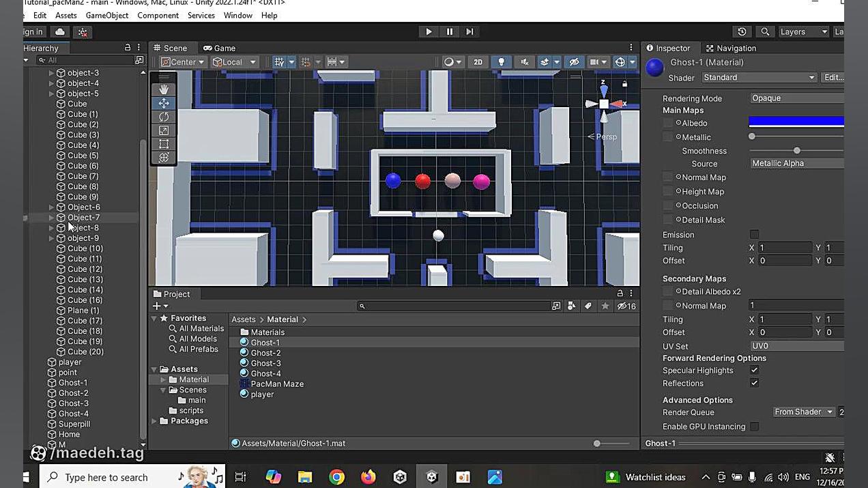Toggle Scene lighting lightbulb

point(501,62)
